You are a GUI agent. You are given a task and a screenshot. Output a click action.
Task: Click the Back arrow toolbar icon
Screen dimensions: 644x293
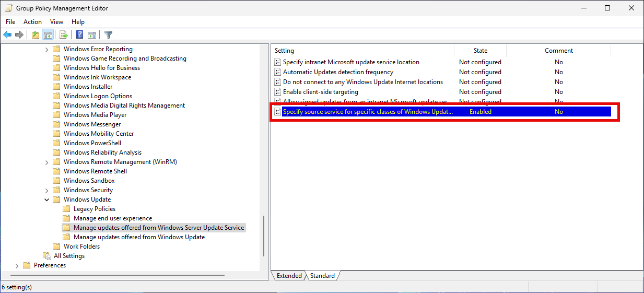[7, 35]
